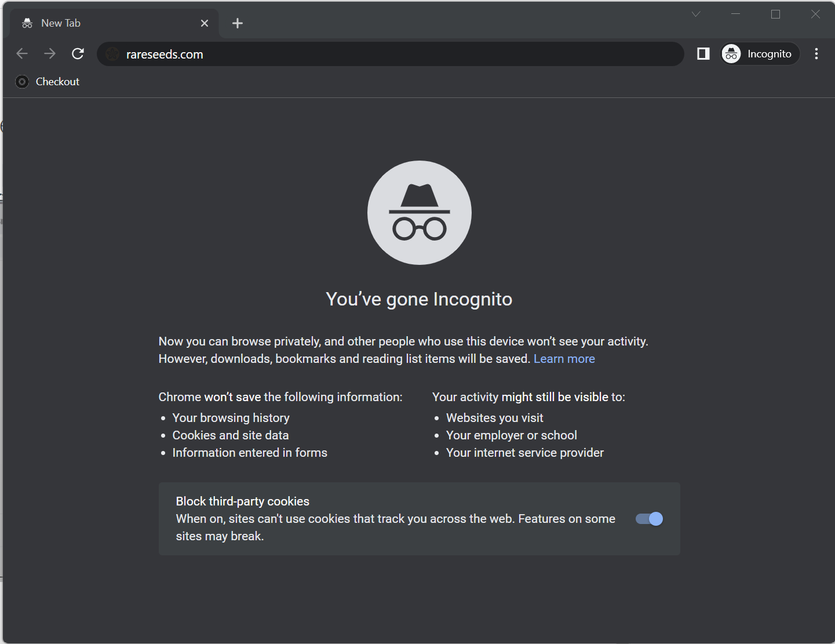
Task: Go back using the back arrow
Action: coord(22,54)
